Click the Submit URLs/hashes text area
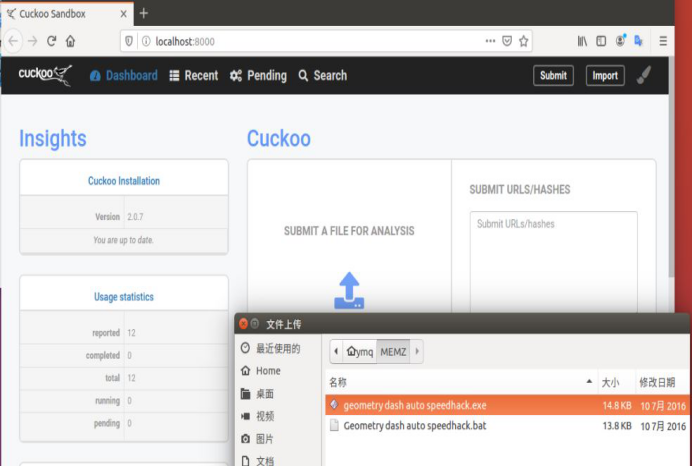 553,262
